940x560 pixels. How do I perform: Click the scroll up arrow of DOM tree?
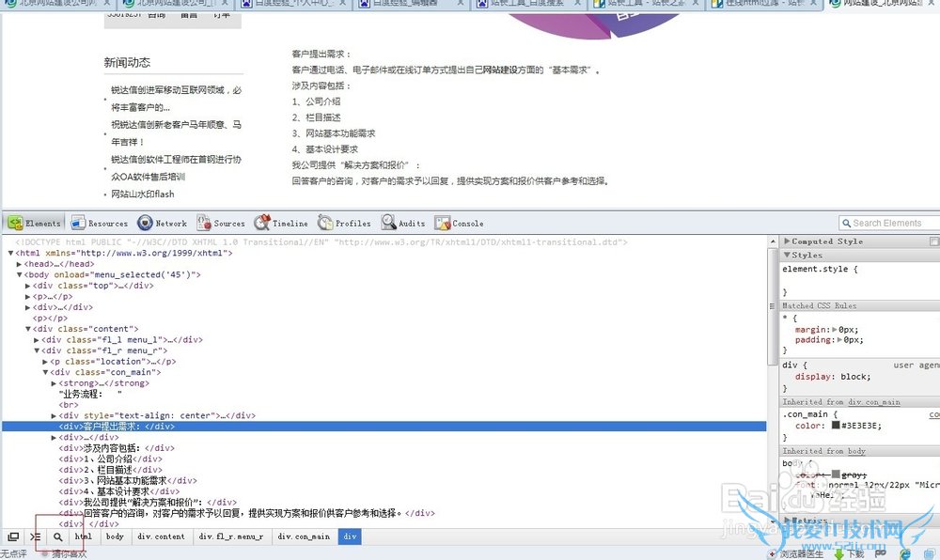pyautogui.click(x=772, y=241)
